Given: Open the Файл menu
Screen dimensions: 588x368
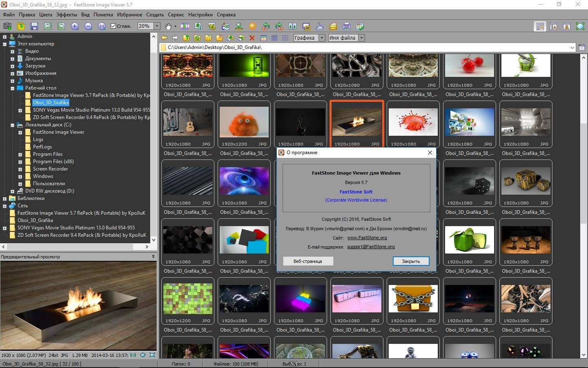Looking at the screenshot, I should point(9,14).
